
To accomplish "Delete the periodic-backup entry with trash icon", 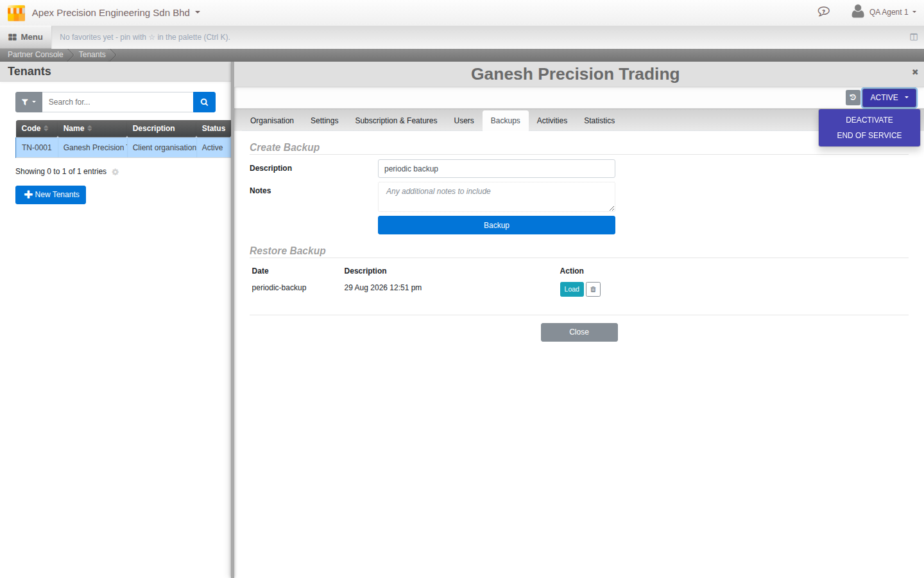I will [x=593, y=290].
